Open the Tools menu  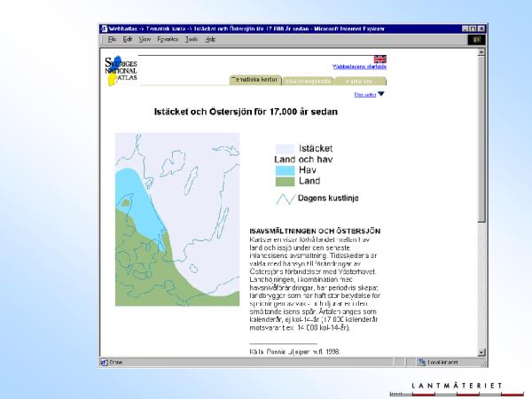coord(192,40)
